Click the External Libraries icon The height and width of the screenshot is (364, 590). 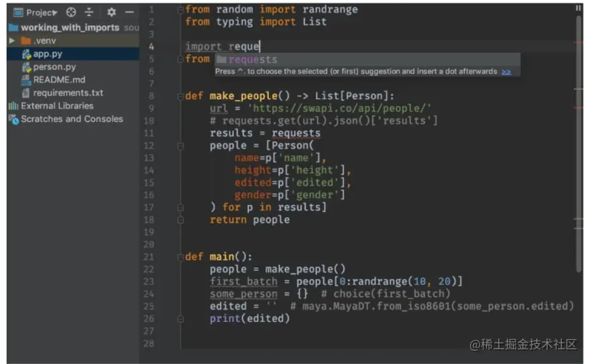pyautogui.click(x=13, y=106)
